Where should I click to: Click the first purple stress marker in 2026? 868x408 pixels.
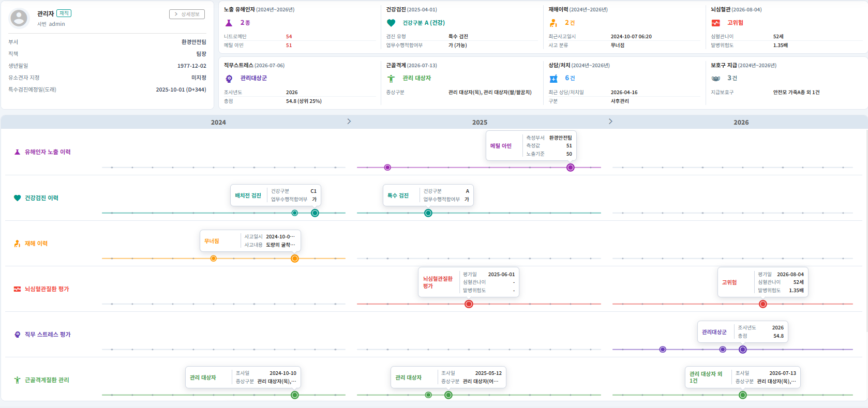pyautogui.click(x=663, y=350)
